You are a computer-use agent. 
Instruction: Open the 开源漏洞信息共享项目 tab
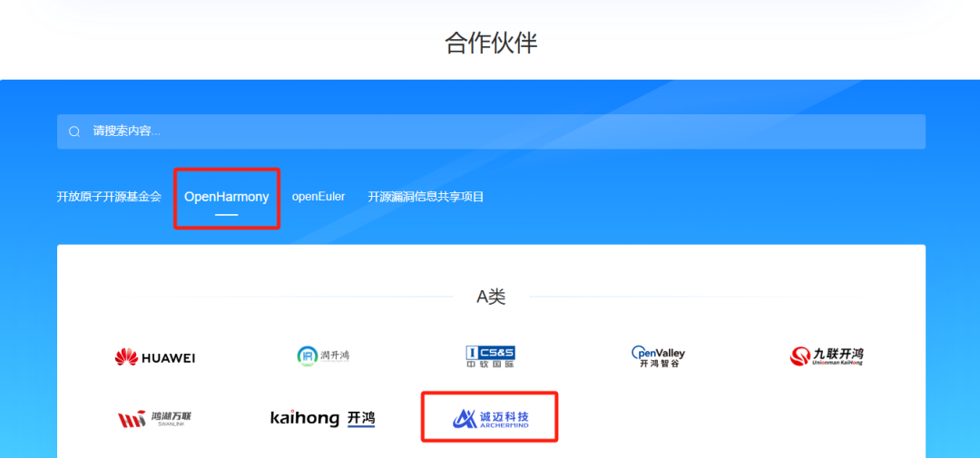(426, 197)
